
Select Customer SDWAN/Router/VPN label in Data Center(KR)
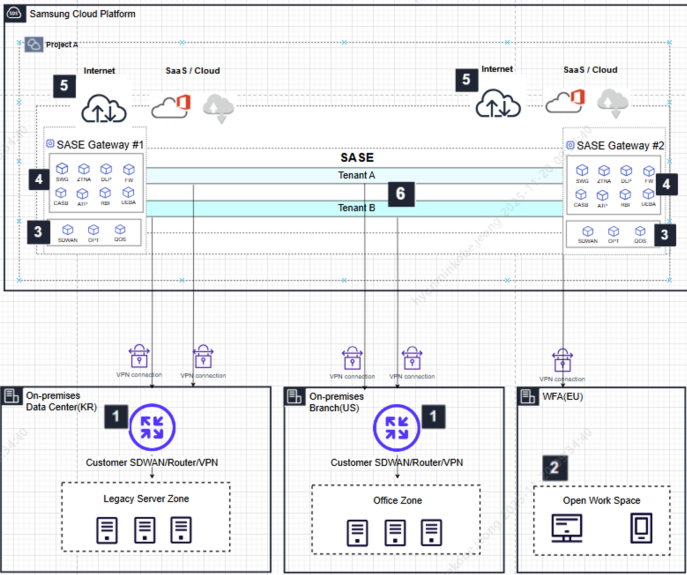(152, 463)
